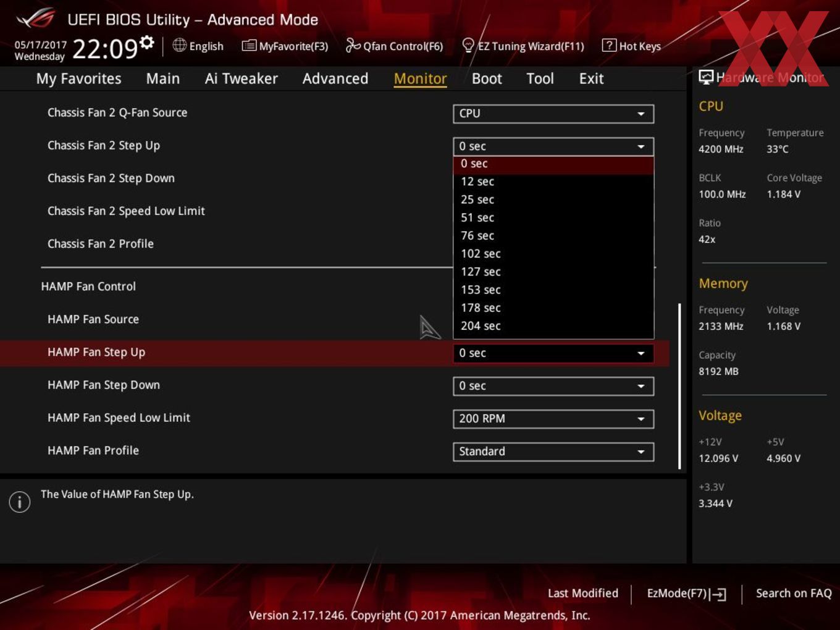The width and height of the screenshot is (840, 630).
Task: Click the 05/17/2017 date
Action: 40,45
